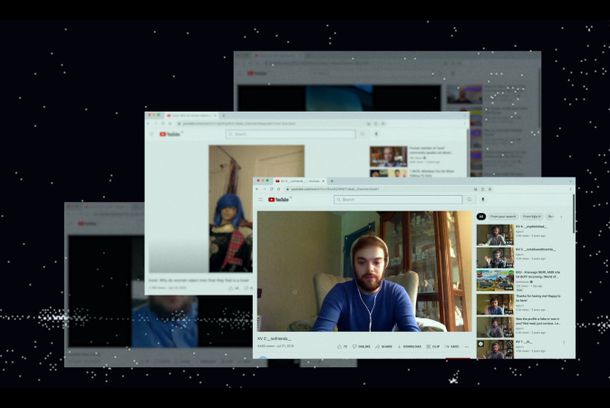This screenshot has width=610, height=408.
Task: Select the "From your search" filter chip
Action: pos(503,217)
